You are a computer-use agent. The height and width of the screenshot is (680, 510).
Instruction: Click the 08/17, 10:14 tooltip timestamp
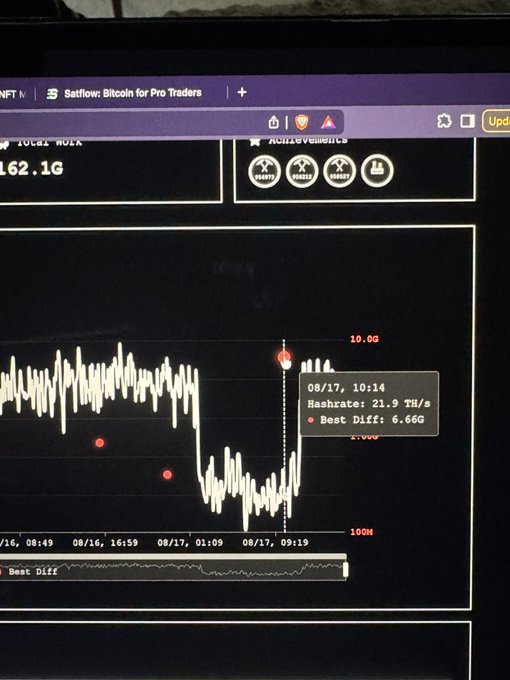(346, 387)
